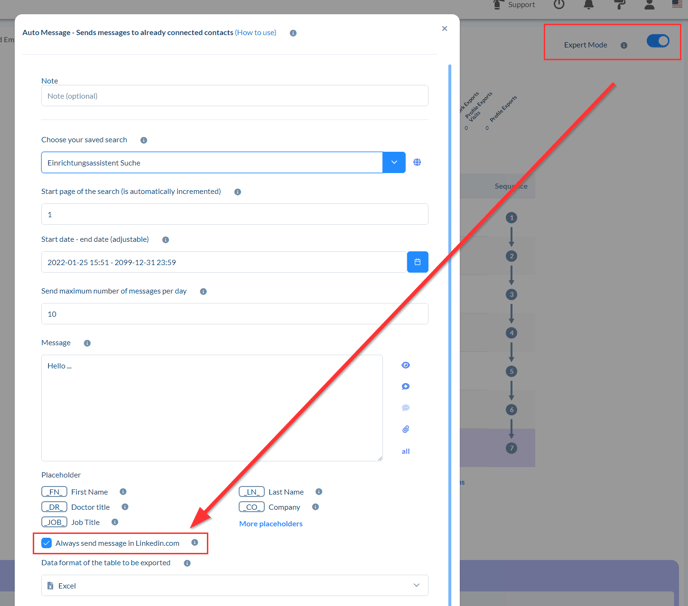Click the eye preview icon beside Message box
688x606 pixels.
[x=406, y=365]
